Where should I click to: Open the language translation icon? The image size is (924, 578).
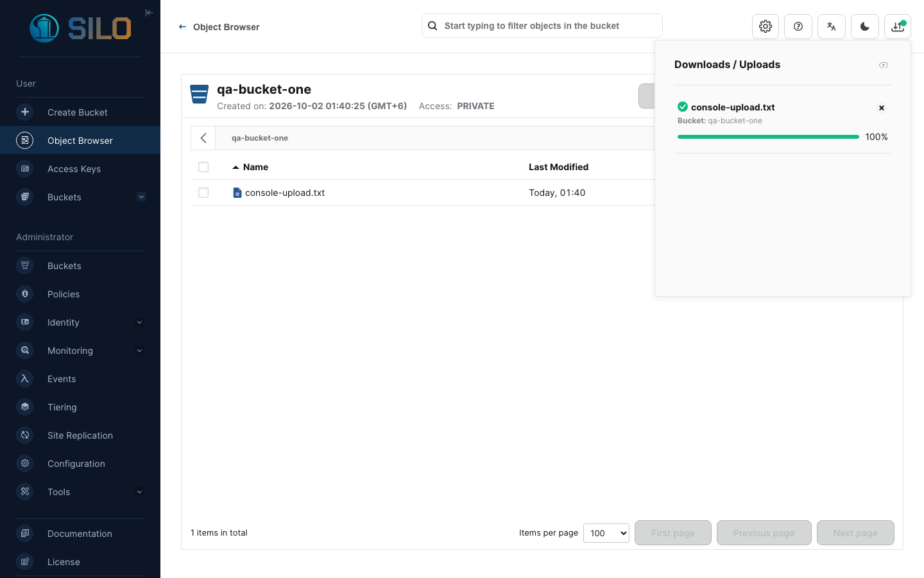coord(832,26)
